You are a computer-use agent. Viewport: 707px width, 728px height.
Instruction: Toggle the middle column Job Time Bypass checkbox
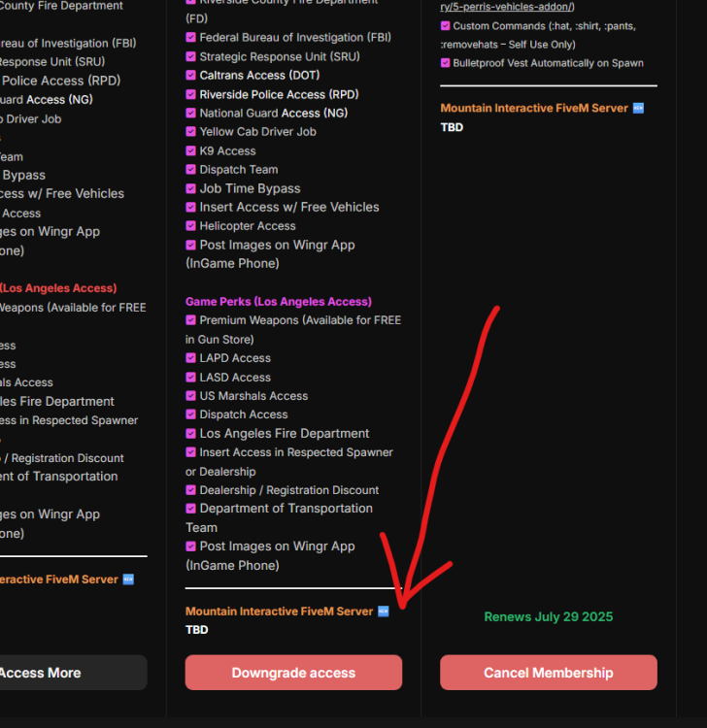tap(190, 188)
